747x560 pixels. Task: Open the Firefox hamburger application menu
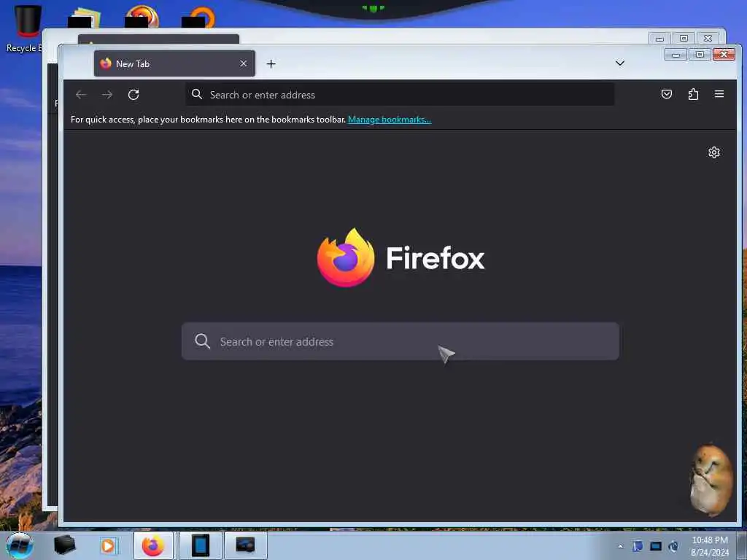pos(719,94)
